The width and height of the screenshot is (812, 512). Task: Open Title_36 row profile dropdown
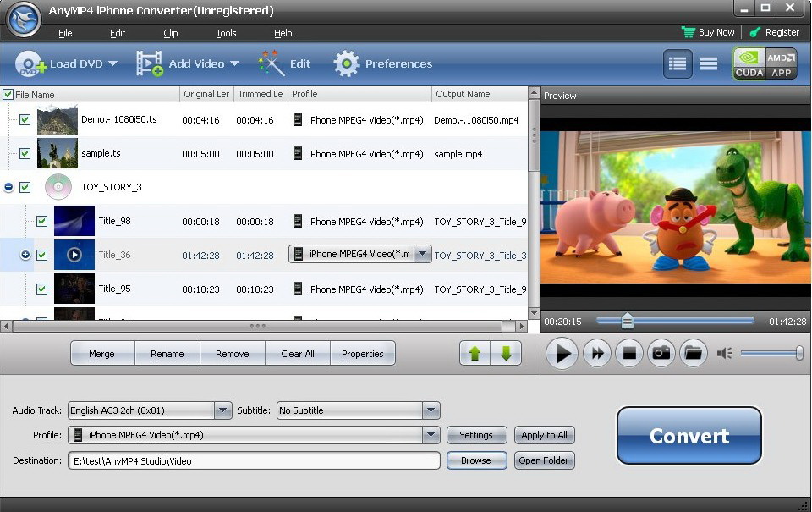pos(423,254)
